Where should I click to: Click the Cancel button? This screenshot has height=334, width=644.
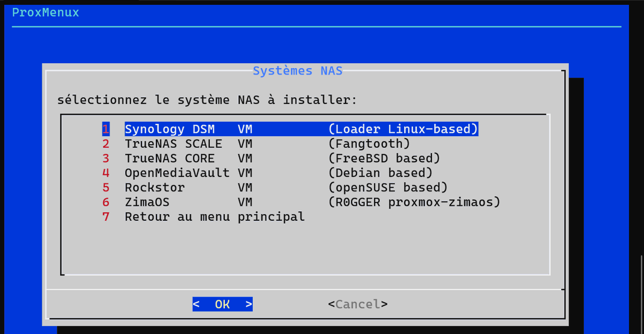point(357,305)
